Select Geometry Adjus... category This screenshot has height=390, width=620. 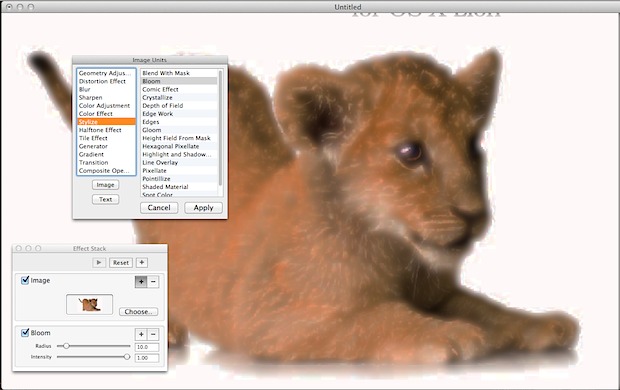pos(106,73)
